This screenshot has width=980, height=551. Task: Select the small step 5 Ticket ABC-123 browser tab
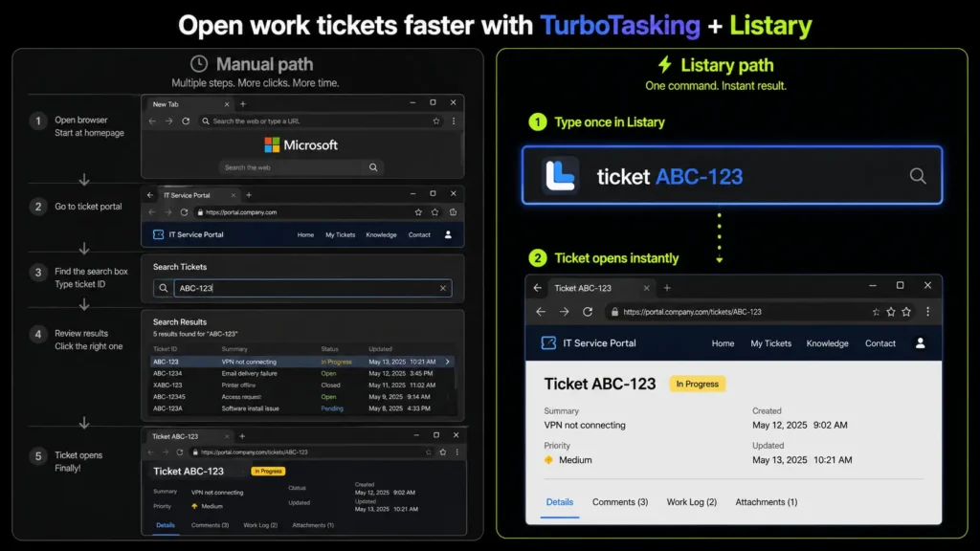click(190, 436)
